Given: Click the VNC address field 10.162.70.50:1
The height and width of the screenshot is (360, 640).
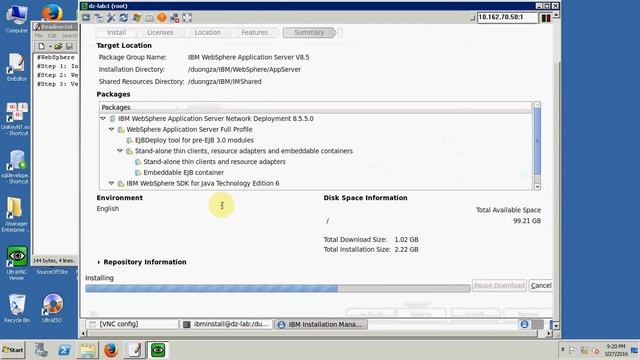Looking at the screenshot, I should (x=507, y=17).
